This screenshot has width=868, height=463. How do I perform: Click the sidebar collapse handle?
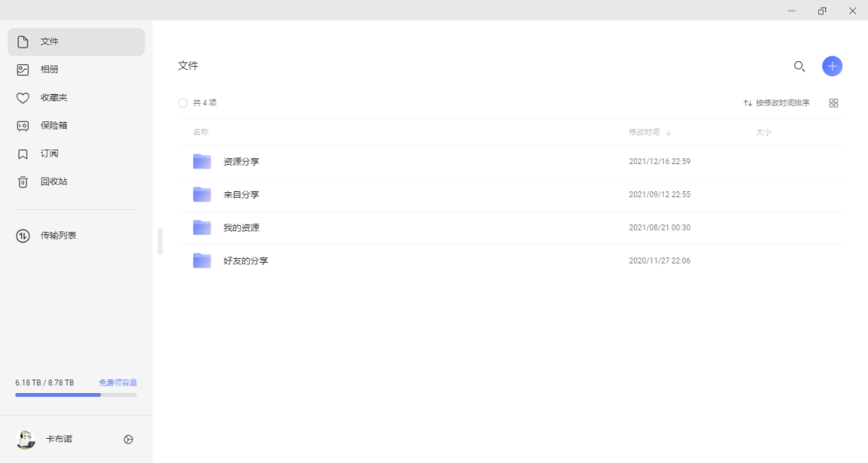(160, 241)
